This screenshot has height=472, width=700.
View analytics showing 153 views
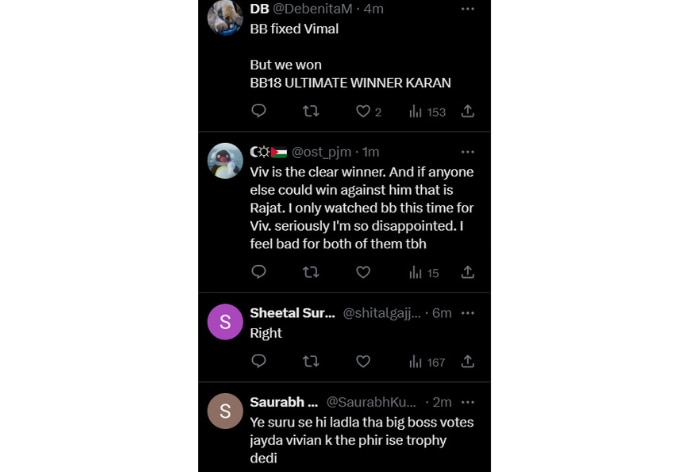[427, 112]
